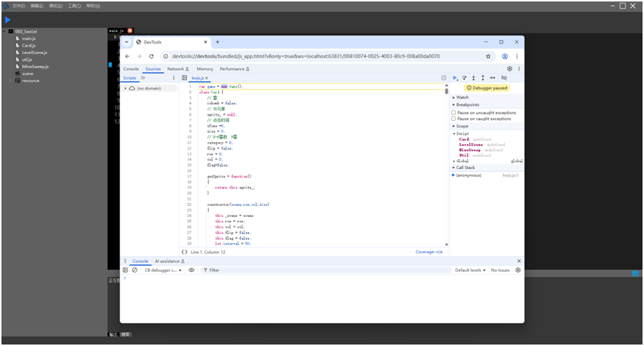Toggle the debugger sidebar panel icon
Viewport: 644px width, 346px height.
point(444,78)
